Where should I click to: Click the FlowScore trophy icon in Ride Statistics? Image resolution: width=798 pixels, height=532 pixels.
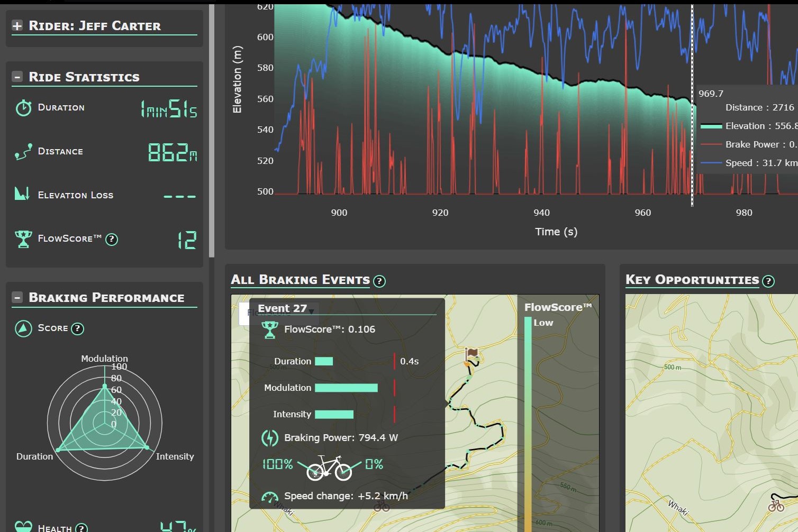click(23, 239)
